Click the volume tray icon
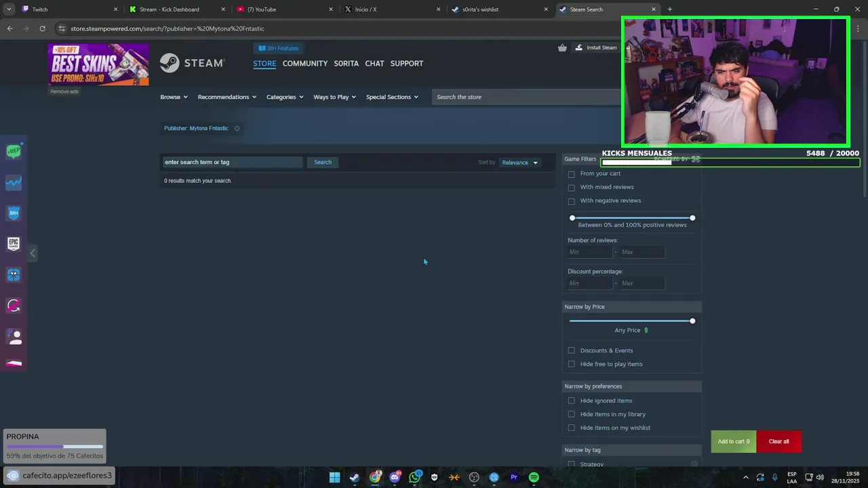 820,477
